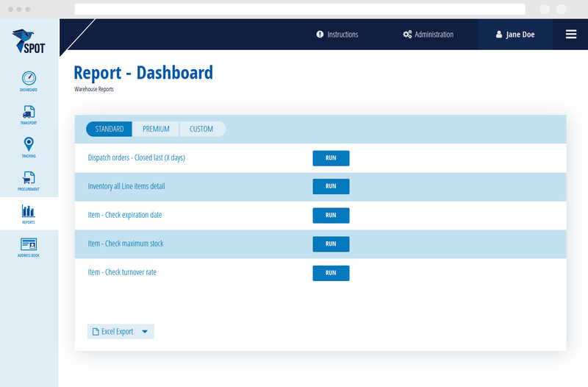Click the SPOT bird logo
The height and width of the screenshot is (387, 588).
click(29, 41)
